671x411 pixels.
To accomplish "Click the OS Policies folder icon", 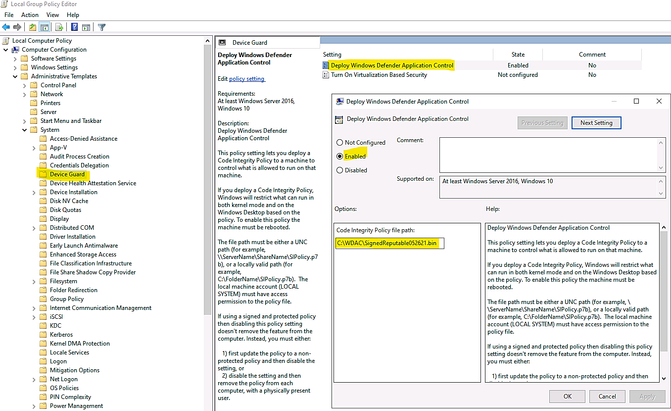I will (x=43, y=388).
